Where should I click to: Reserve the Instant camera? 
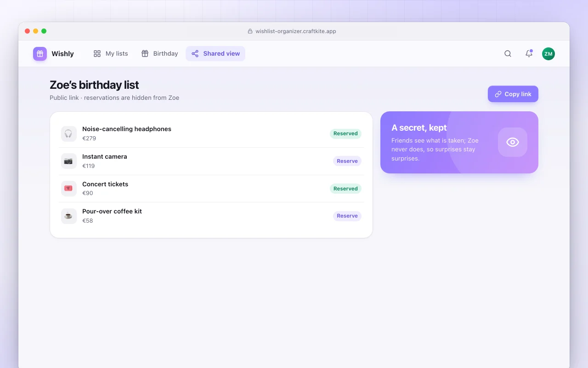point(347,161)
